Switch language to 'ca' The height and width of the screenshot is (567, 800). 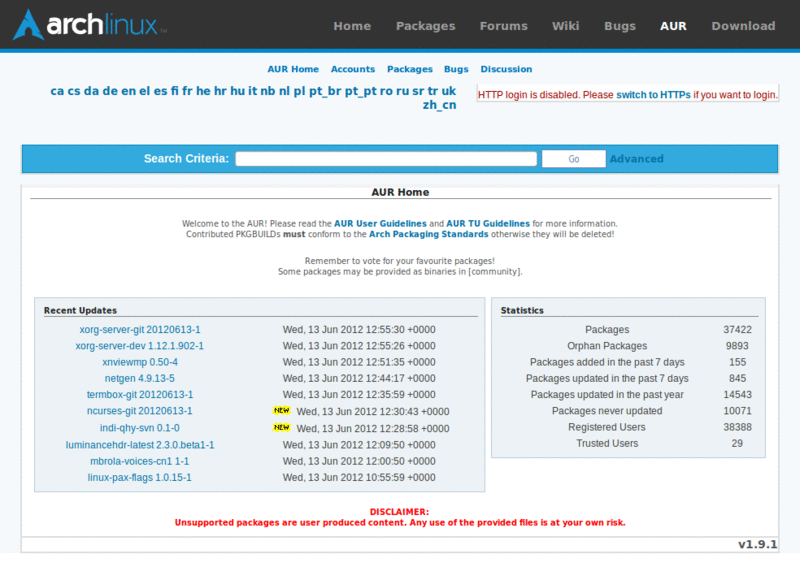click(x=57, y=91)
